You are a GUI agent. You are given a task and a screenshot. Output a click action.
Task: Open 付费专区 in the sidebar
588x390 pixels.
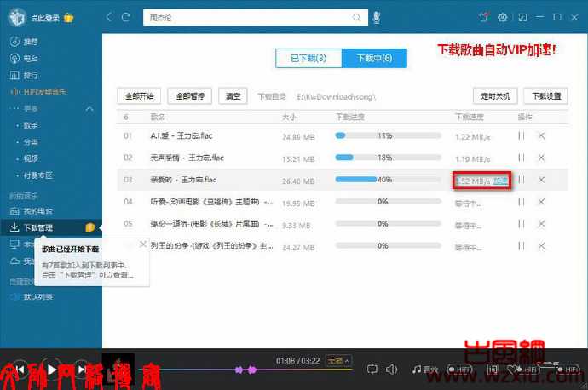(x=37, y=175)
